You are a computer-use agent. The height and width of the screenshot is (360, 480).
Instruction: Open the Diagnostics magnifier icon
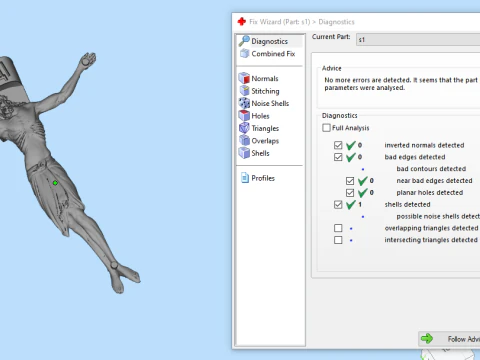(x=244, y=41)
